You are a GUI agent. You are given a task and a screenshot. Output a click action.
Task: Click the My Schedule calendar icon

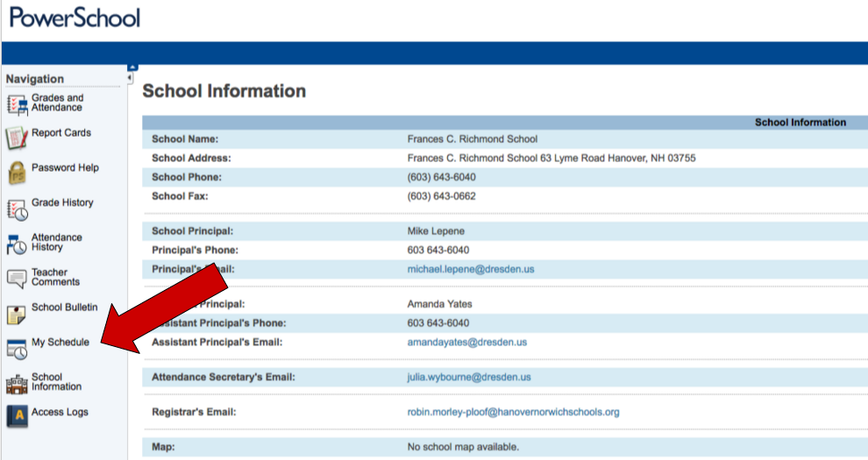click(17, 350)
